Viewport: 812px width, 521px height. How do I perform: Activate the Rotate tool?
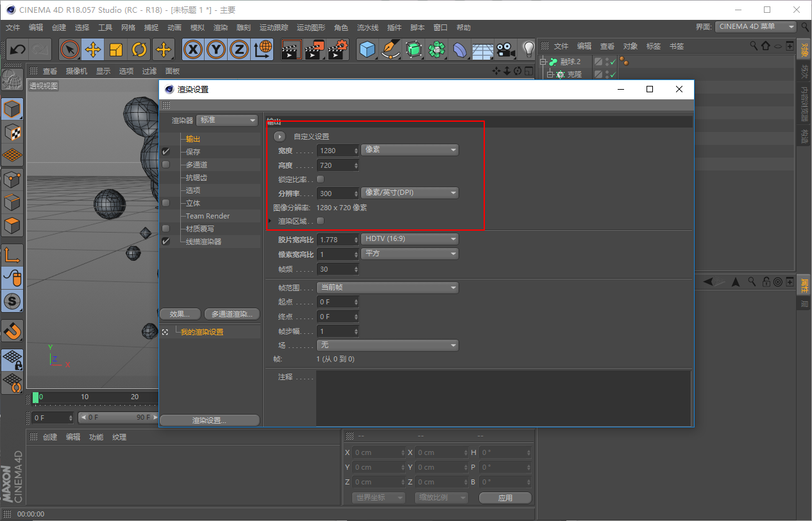(139, 49)
